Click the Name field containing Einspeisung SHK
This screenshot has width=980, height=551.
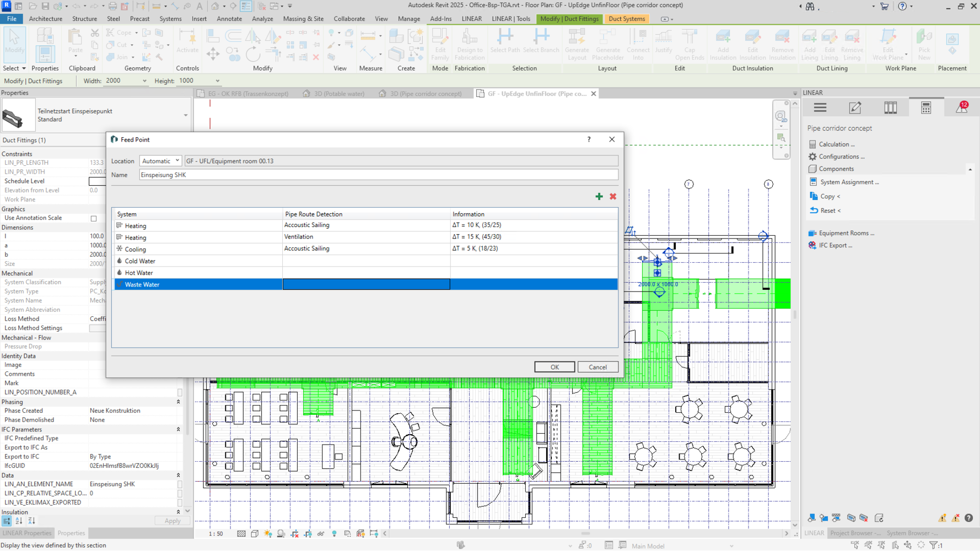coord(378,175)
